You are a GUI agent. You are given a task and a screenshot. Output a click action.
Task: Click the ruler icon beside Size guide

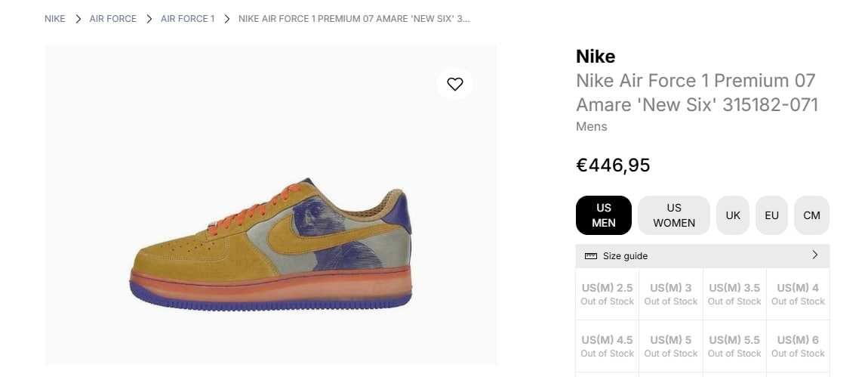(591, 256)
